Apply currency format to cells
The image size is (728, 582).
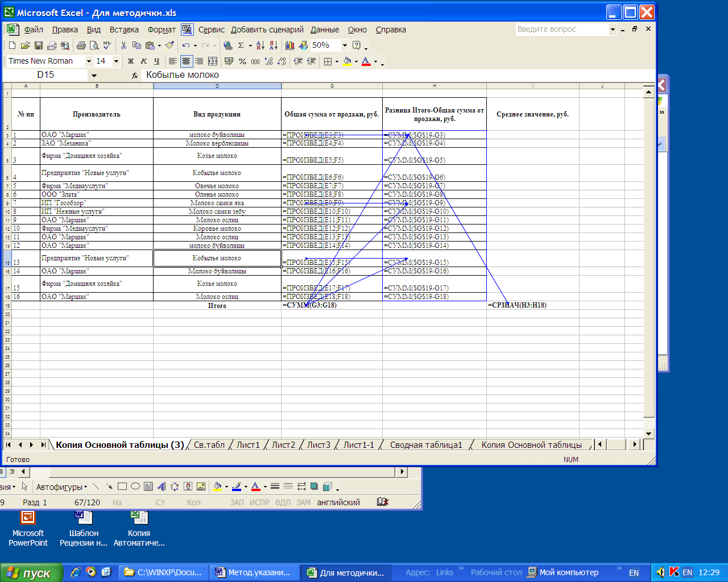pyautogui.click(x=229, y=61)
